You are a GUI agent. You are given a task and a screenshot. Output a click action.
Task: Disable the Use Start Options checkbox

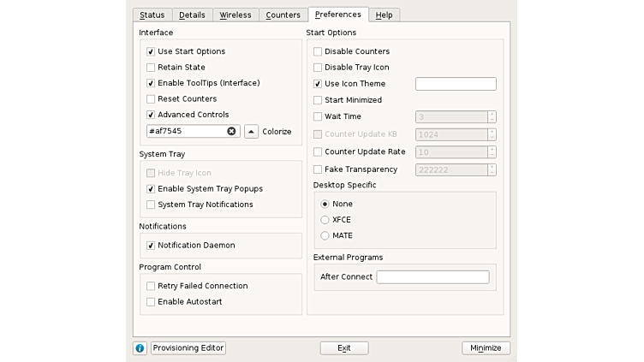(x=151, y=52)
